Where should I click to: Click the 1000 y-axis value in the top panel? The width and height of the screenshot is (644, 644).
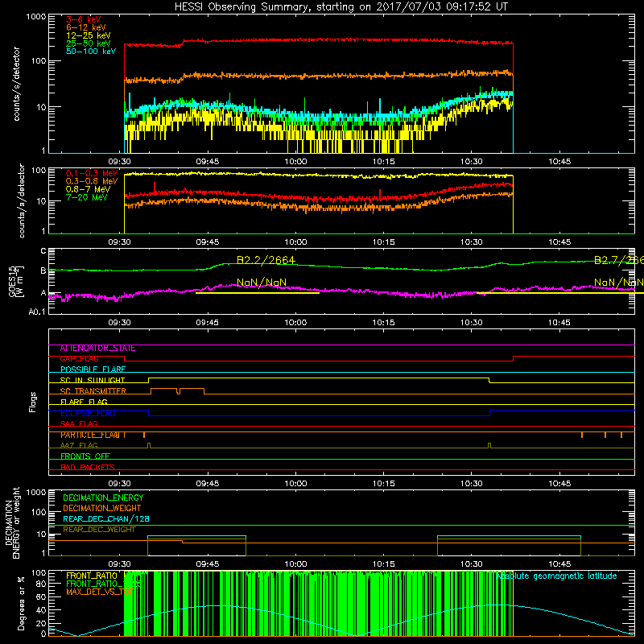(36, 17)
